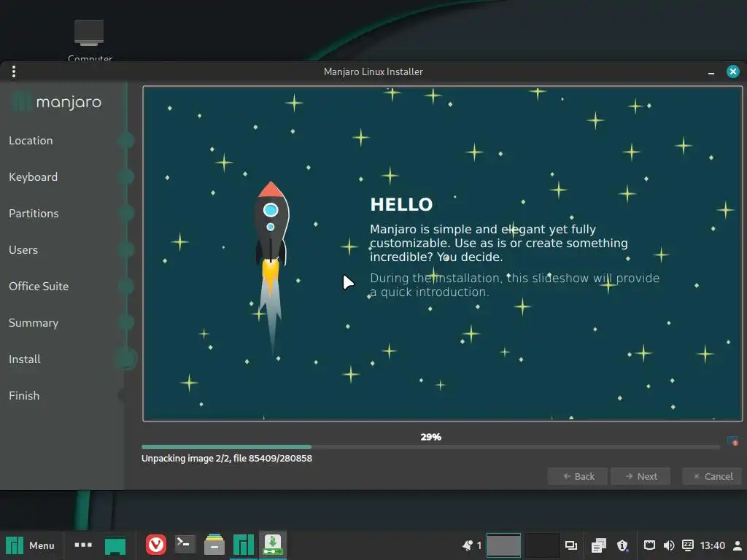Screen dimensions: 747x560
Task: Toggle the installation log view icon
Action: coord(732,441)
